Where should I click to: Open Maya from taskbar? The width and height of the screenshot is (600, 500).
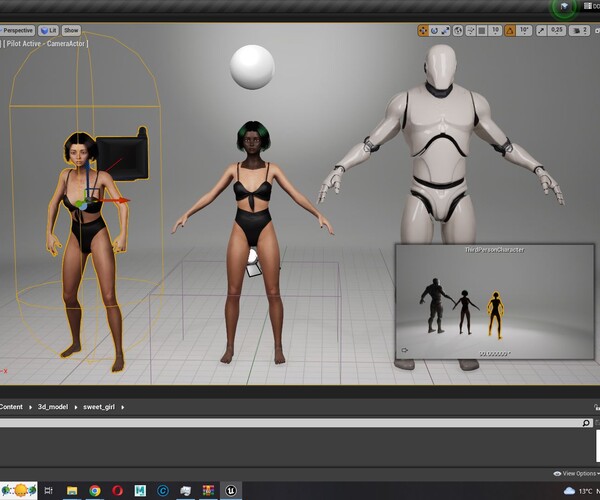point(140,490)
